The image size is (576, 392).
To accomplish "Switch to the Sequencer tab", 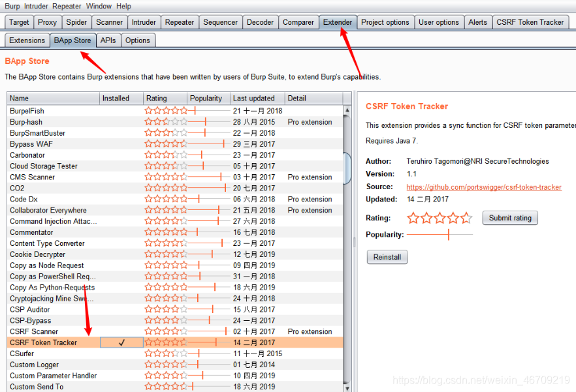I will (x=221, y=22).
